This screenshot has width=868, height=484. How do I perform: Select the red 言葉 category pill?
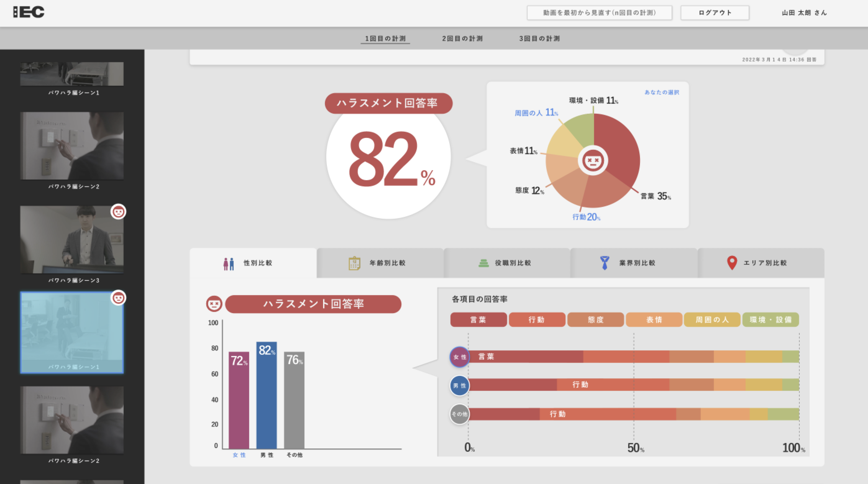click(x=478, y=320)
